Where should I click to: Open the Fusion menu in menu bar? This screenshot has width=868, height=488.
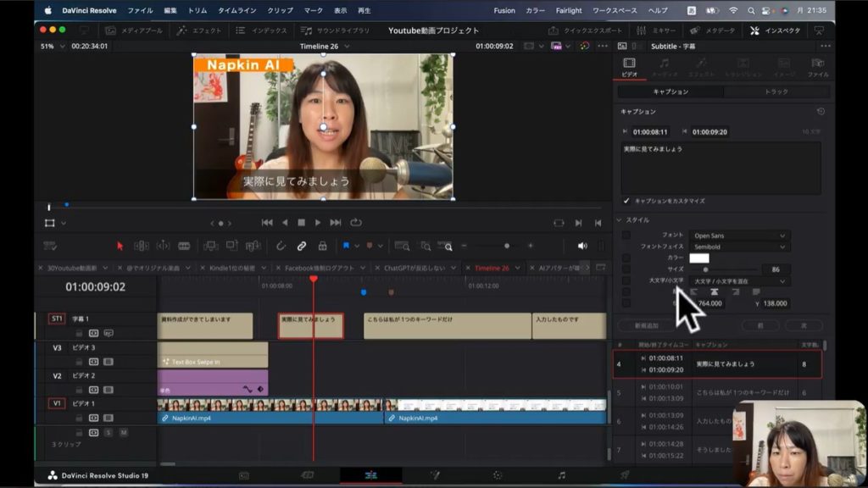(504, 10)
